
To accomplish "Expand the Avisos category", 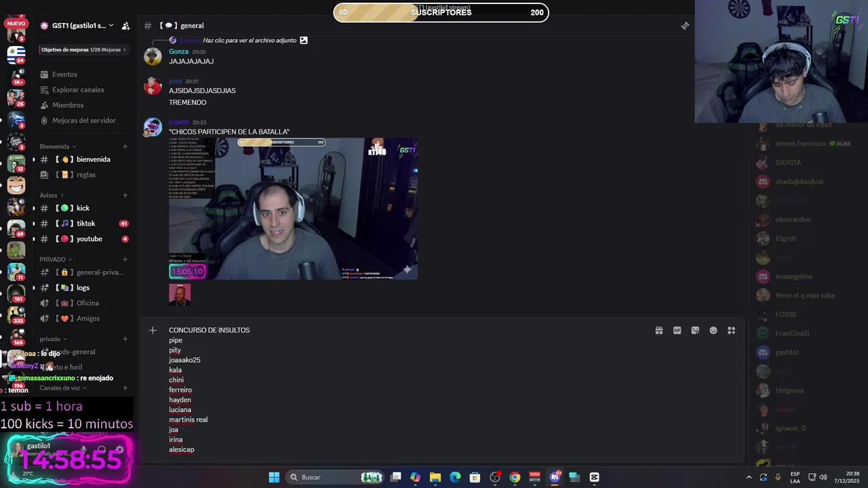I will tap(52, 195).
